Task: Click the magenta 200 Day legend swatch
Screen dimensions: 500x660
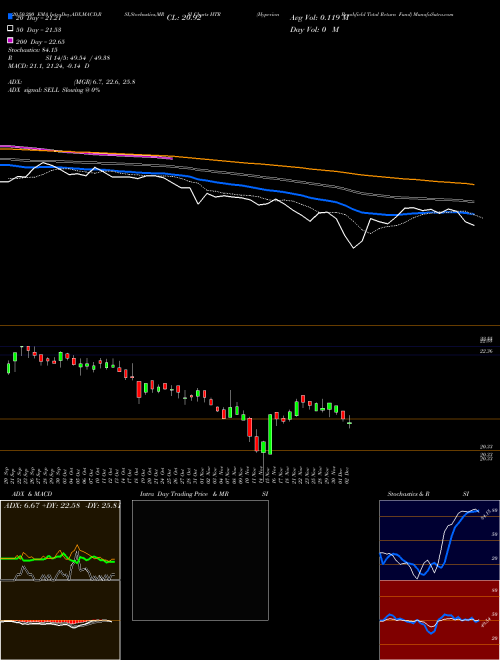Action: [x=10, y=40]
